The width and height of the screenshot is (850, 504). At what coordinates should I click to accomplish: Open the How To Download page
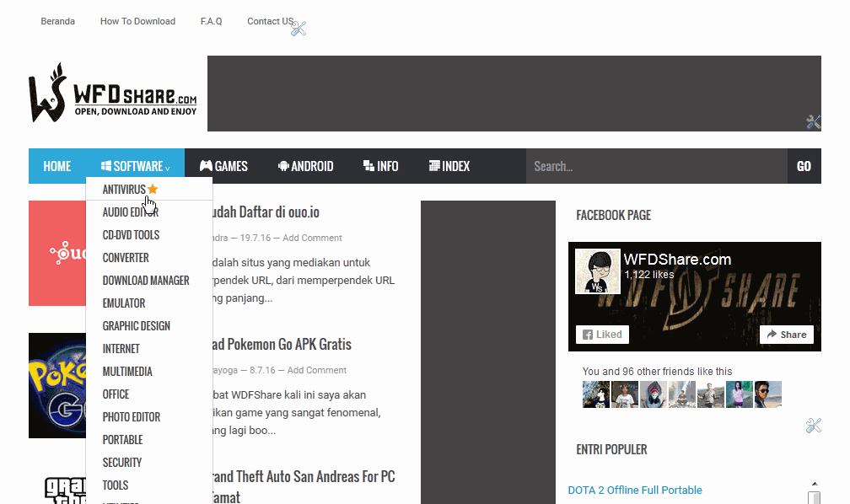point(137,21)
